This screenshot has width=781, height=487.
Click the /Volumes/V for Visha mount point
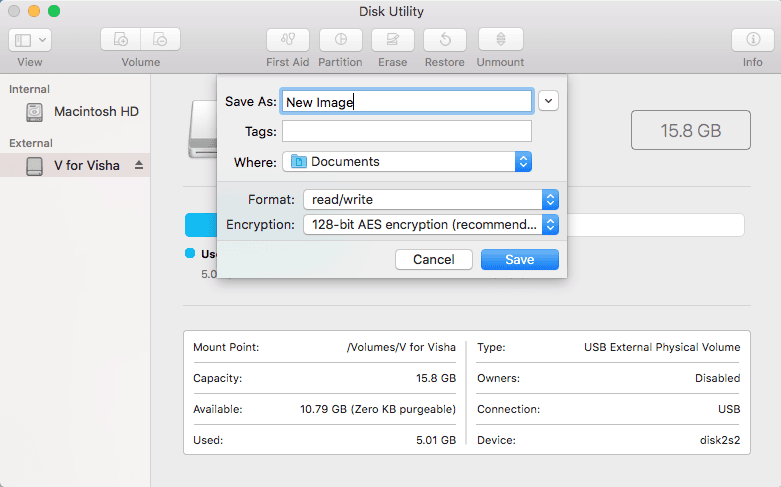pyautogui.click(x=401, y=347)
